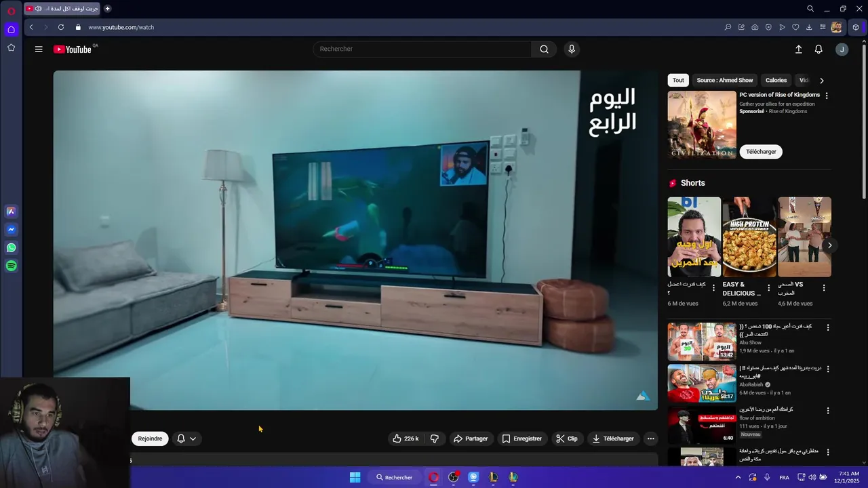The width and height of the screenshot is (868, 488).
Task: Go to the YouTube home logo
Action: [x=73, y=49]
